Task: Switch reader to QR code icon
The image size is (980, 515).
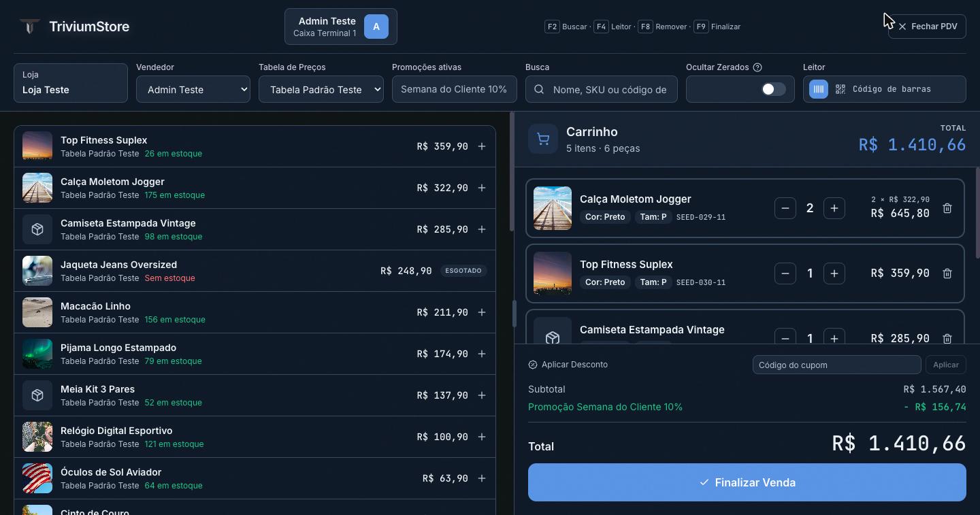Action: (x=840, y=89)
